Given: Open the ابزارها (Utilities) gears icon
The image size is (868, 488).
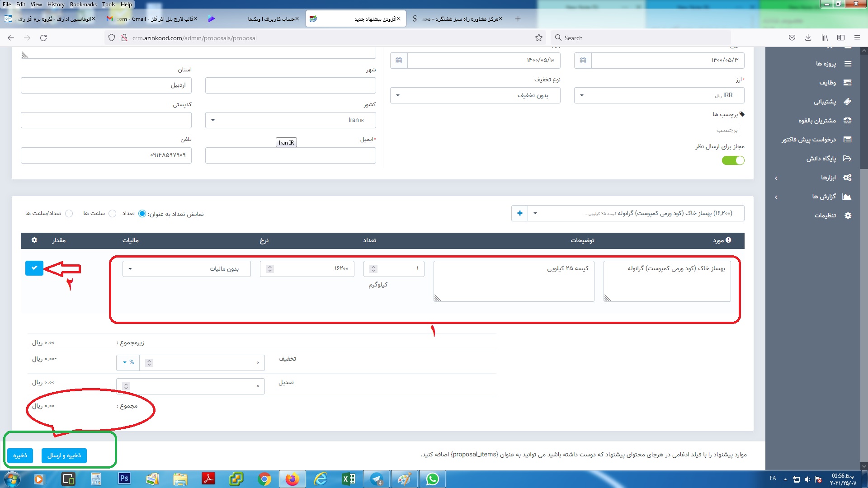Looking at the screenshot, I should click(x=847, y=178).
